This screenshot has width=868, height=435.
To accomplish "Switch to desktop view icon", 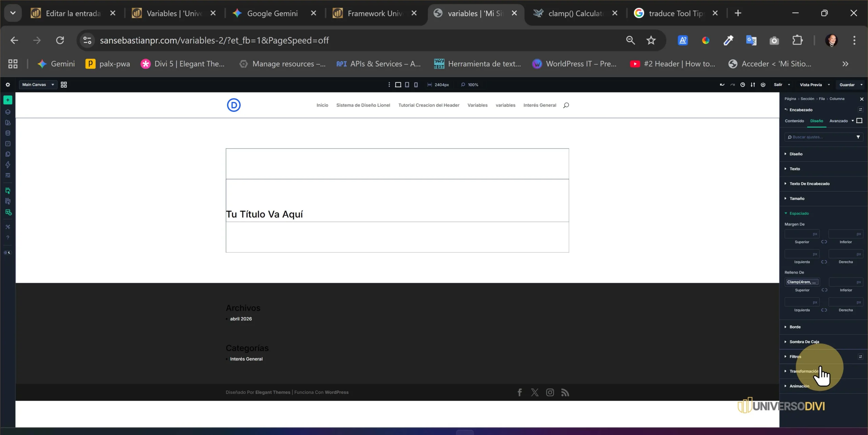I will pos(398,85).
